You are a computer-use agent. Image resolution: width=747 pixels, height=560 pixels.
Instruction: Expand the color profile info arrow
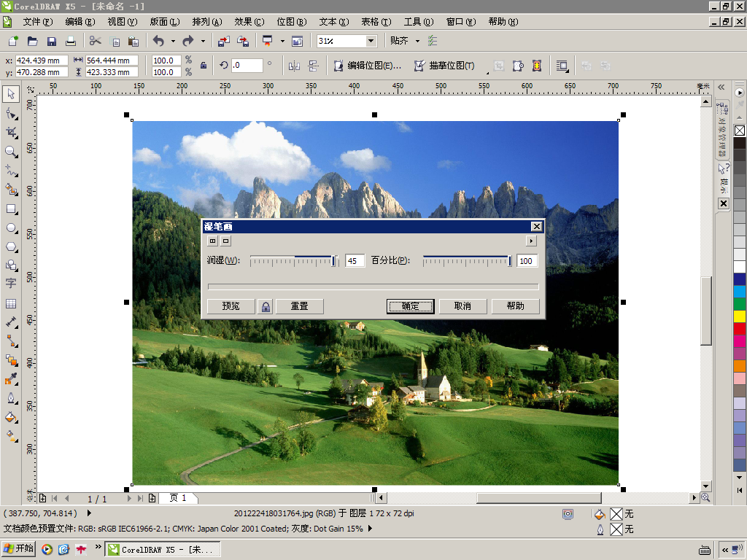(370, 529)
